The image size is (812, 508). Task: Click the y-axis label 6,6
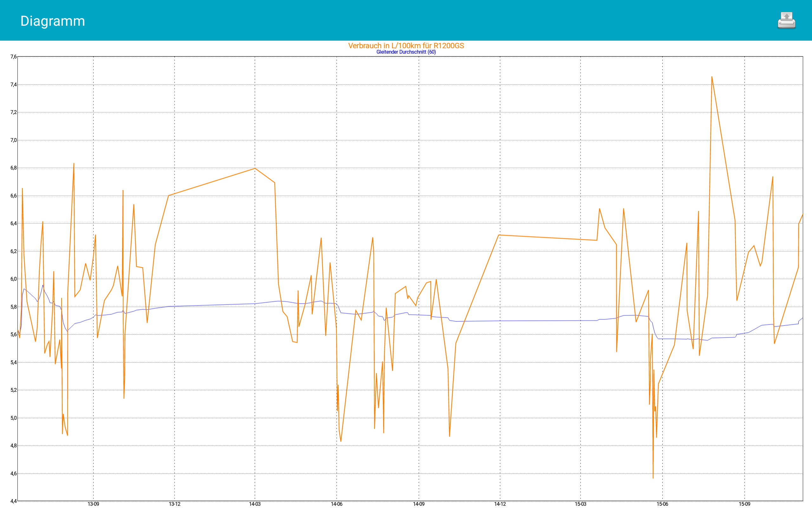click(x=13, y=196)
